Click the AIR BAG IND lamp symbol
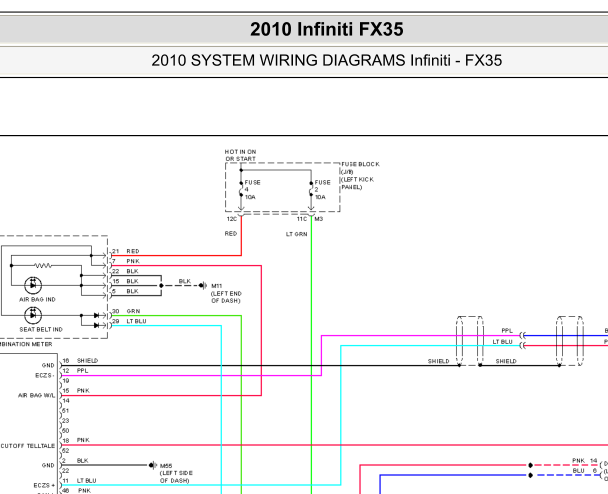Screen dimensions: 608x494 point(33,285)
